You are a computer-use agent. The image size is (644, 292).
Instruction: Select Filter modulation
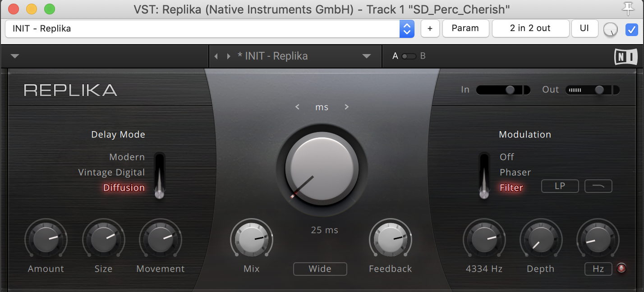(x=511, y=187)
